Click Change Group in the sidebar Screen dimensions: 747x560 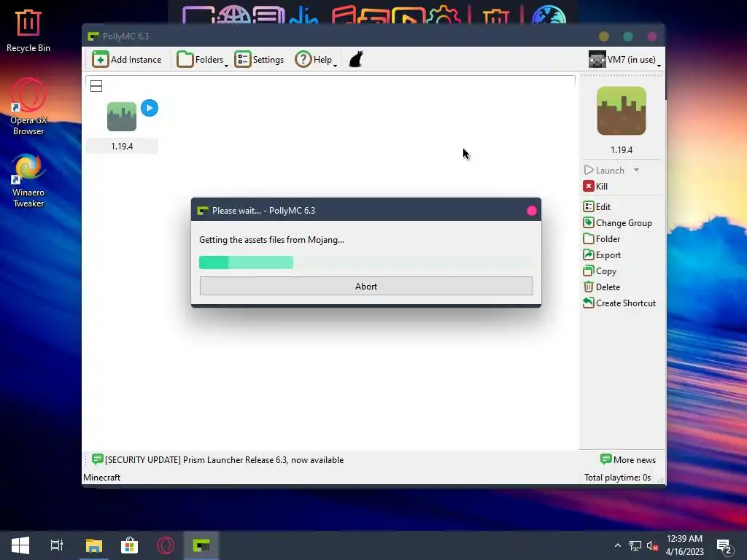617,223
